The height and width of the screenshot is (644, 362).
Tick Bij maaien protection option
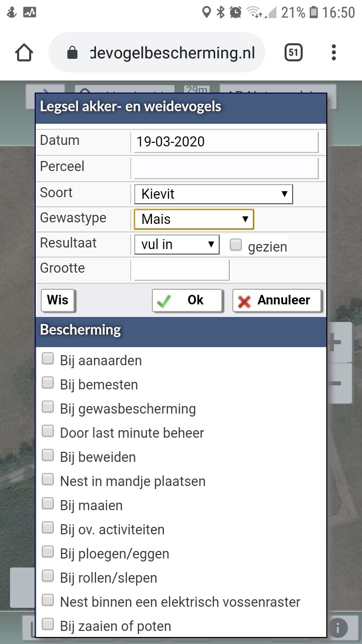48,503
